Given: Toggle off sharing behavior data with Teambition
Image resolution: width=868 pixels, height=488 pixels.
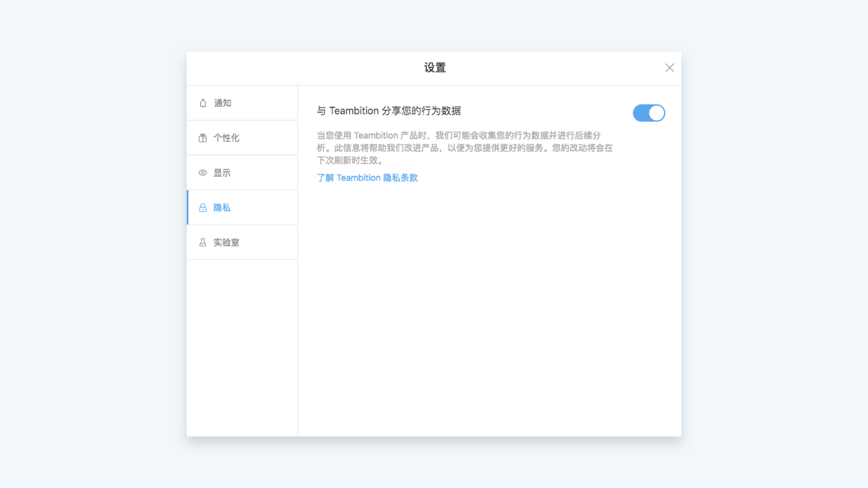Looking at the screenshot, I should (649, 113).
